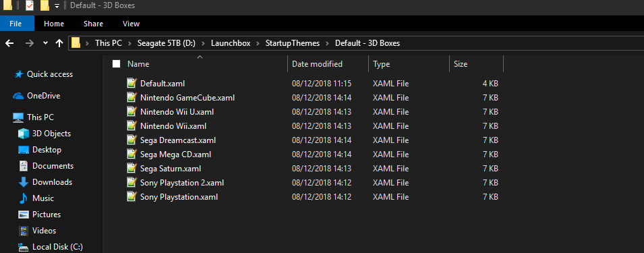Switch to the Home ribbon tab
Screen dimensions: 644x253
click(x=54, y=24)
